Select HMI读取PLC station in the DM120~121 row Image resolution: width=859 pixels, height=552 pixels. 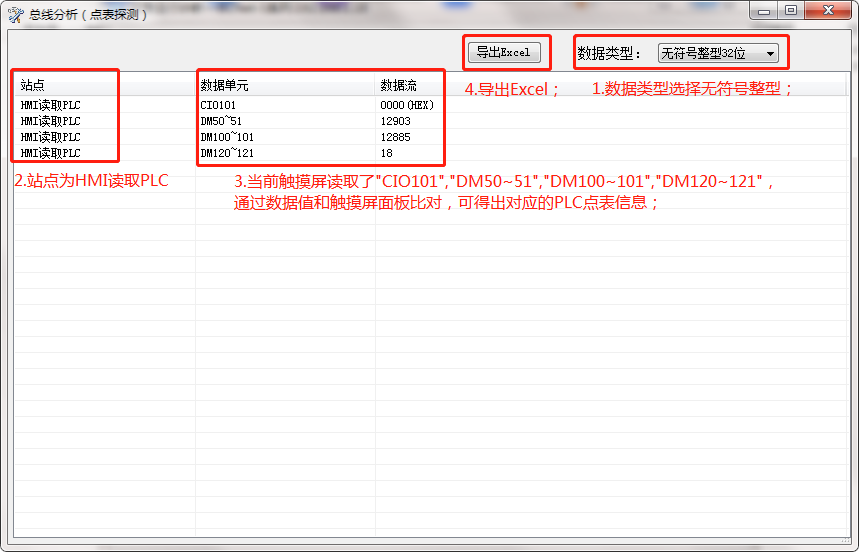pos(50,153)
